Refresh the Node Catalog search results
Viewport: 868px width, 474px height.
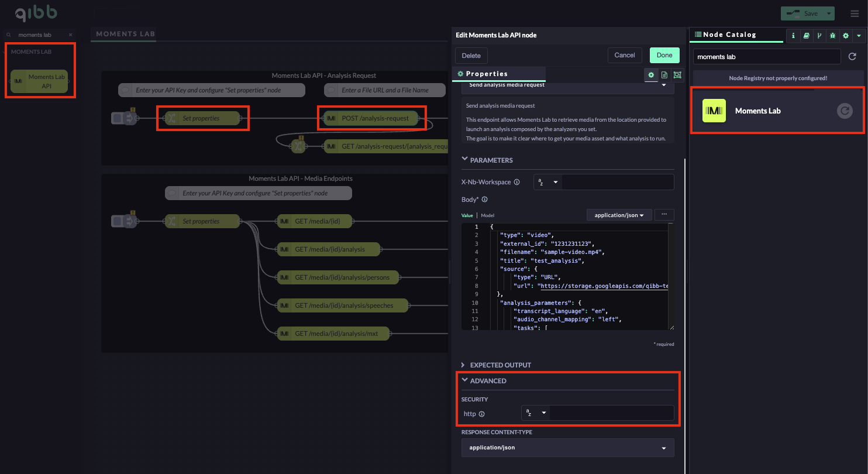click(x=852, y=57)
